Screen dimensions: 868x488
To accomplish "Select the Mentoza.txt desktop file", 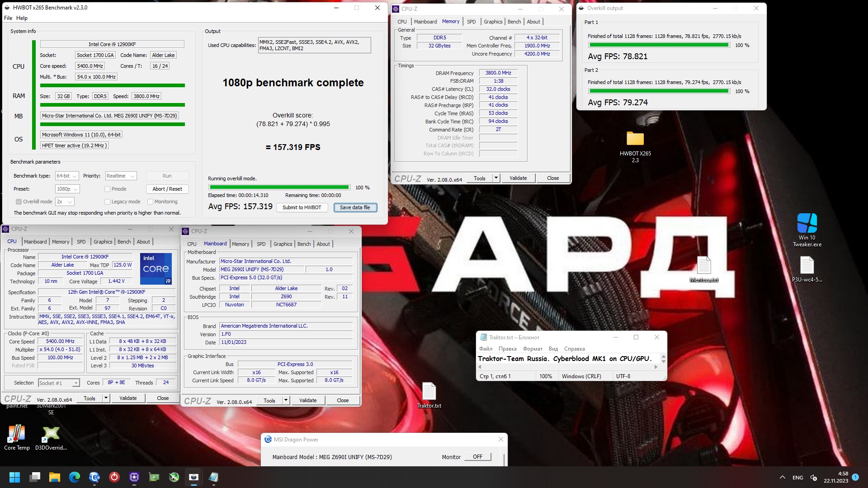I will 704,269.
